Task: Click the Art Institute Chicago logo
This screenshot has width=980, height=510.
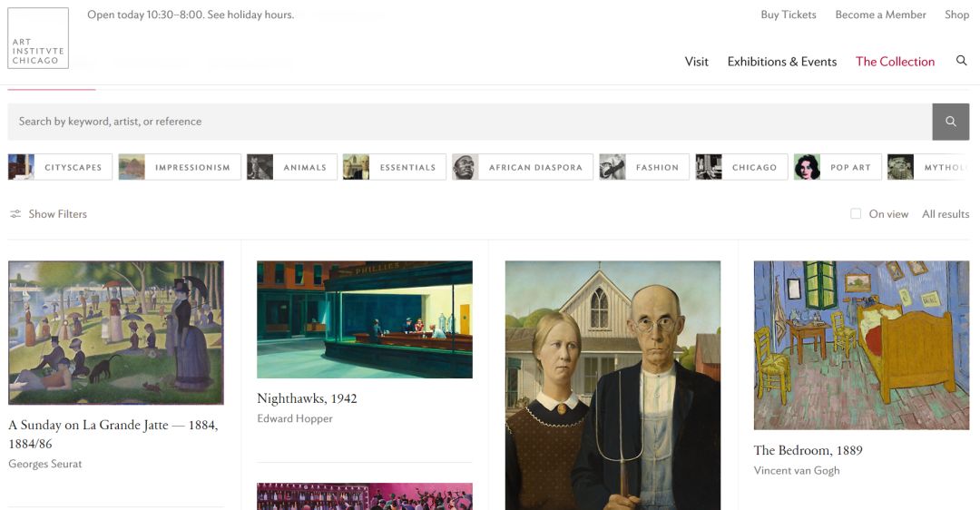Action: [x=38, y=38]
